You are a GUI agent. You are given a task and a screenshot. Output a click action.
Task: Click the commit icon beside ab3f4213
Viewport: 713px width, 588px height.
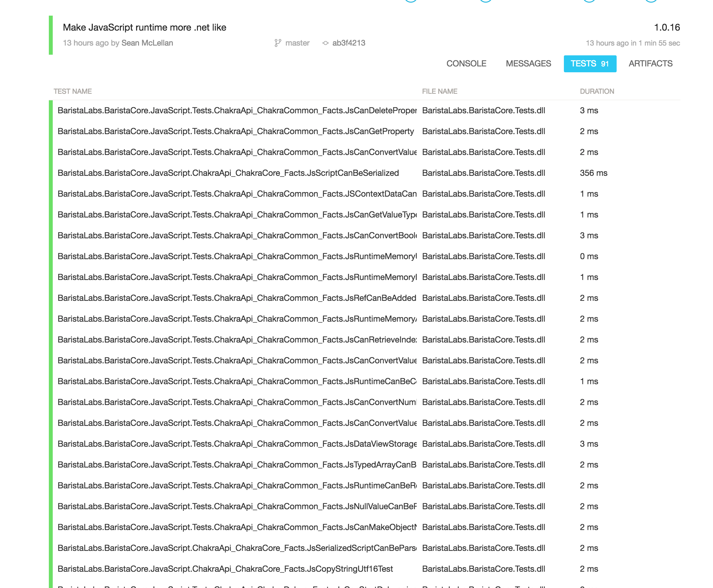click(x=325, y=43)
